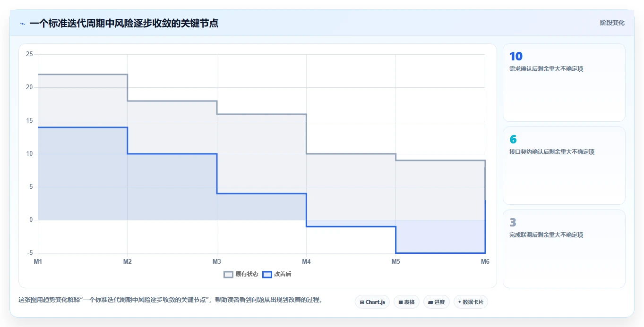This screenshot has height=327, width=644.
Task: Click the M2 axis label
Action: click(x=127, y=261)
